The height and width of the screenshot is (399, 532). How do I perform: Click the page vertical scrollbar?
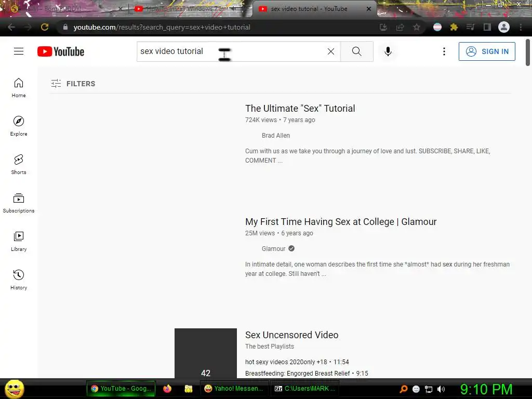click(528, 52)
